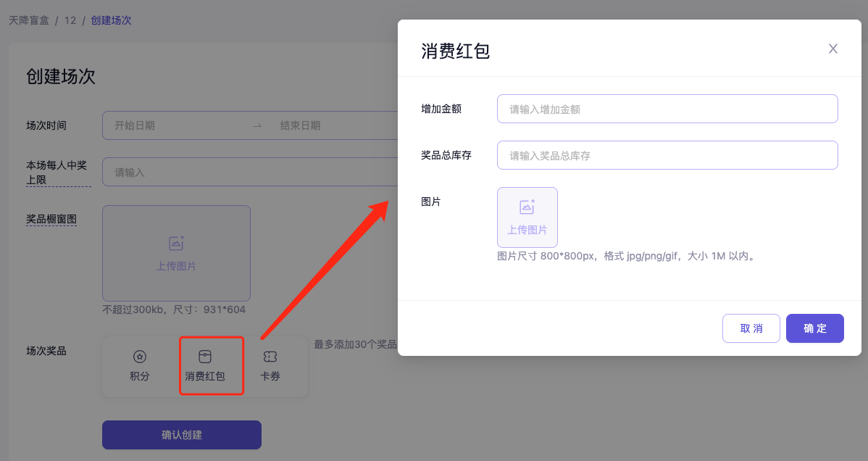The image size is (868, 461).
Task: Confirm the dialog with 确定
Action: pos(814,328)
